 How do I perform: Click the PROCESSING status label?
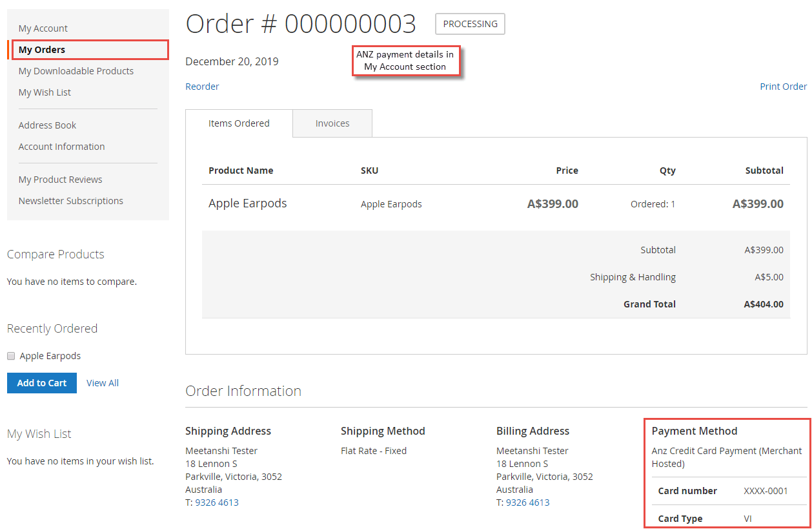click(x=470, y=24)
